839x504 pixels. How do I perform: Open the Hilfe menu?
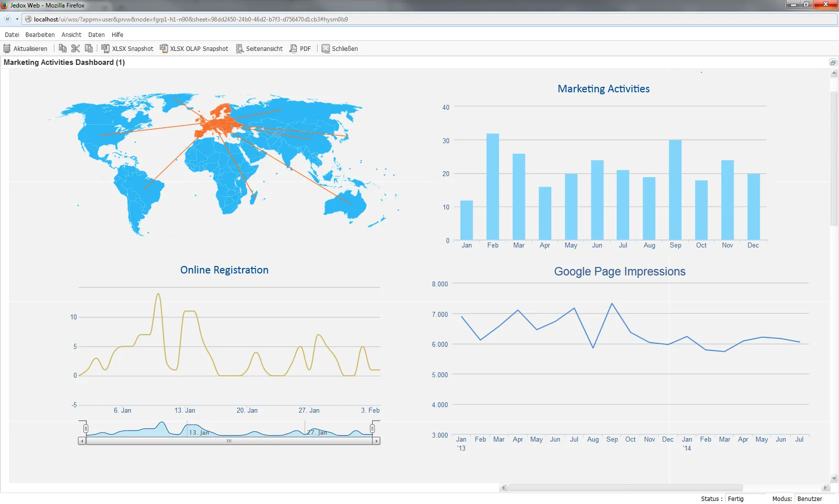tap(117, 34)
